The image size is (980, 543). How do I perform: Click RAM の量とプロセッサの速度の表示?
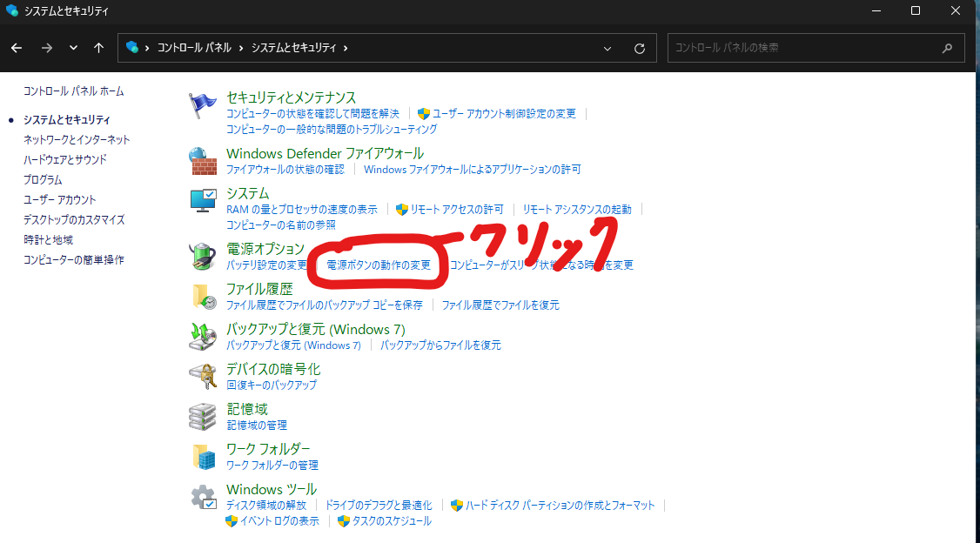pos(302,210)
